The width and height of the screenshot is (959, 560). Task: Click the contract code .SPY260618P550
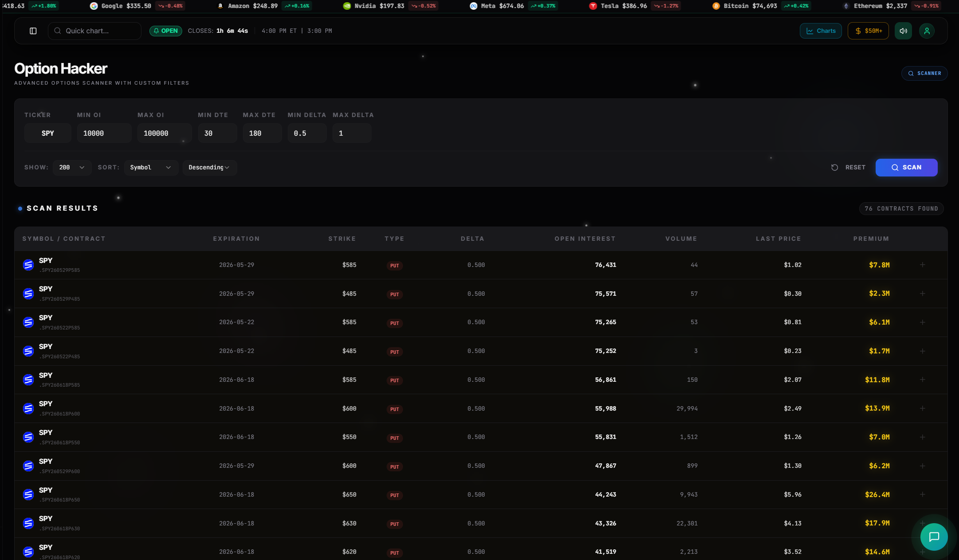pos(59,443)
